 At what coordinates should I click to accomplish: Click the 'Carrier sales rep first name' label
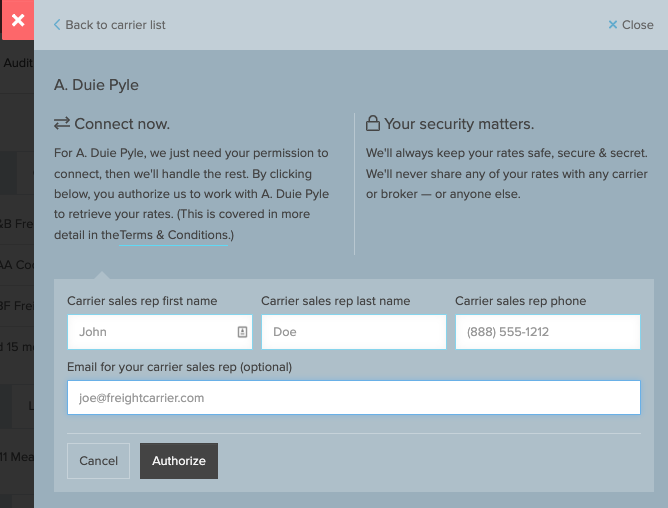pos(142,301)
